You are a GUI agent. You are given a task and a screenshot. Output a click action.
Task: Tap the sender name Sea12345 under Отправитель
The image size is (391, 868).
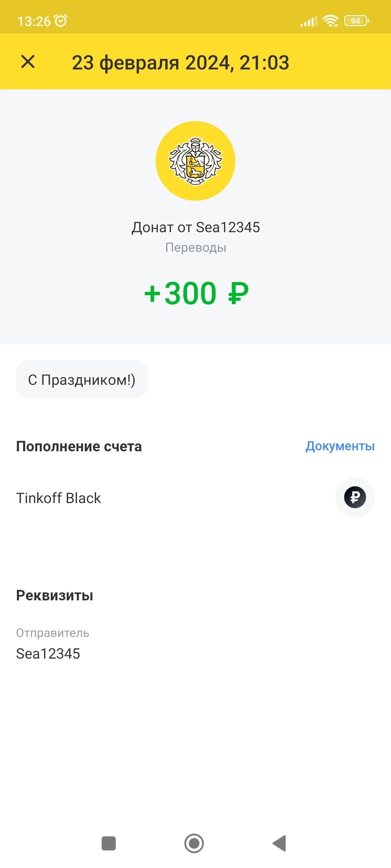[48, 654]
